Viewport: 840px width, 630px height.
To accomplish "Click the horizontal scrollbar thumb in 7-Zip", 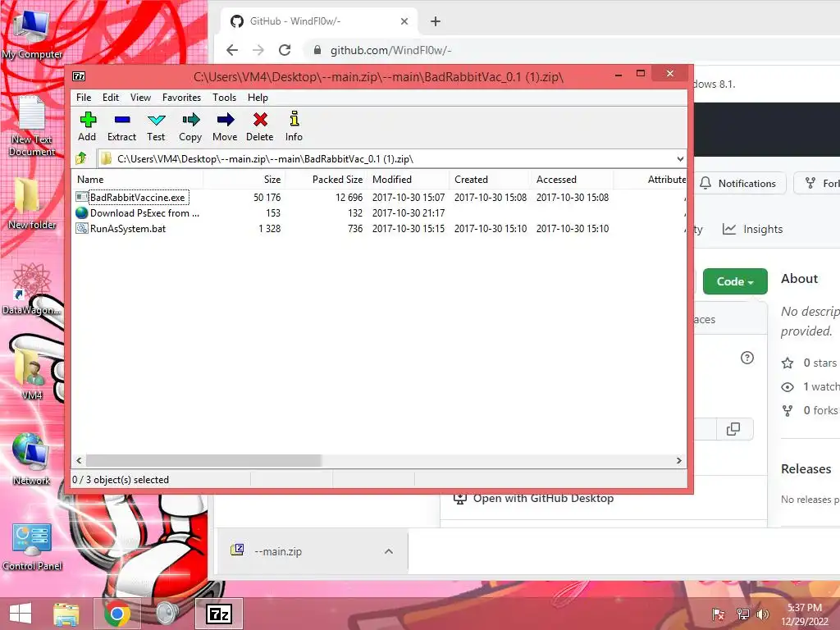I will 204,460.
